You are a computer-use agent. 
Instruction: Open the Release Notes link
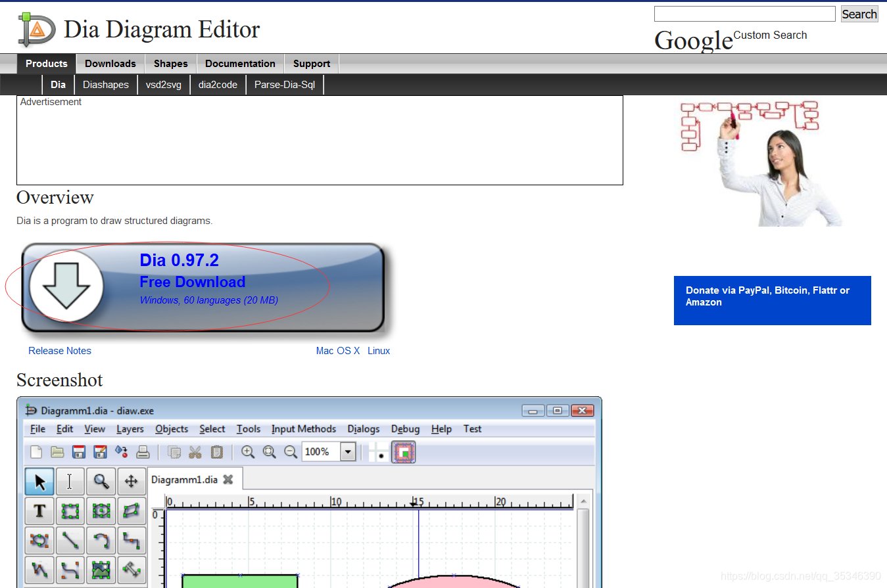click(60, 351)
